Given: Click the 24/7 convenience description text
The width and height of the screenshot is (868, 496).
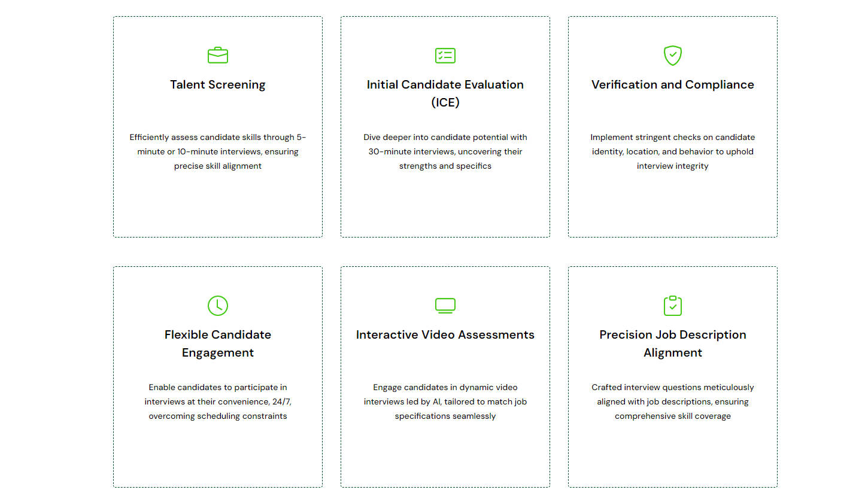Looking at the screenshot, I should tap(218, 402).
